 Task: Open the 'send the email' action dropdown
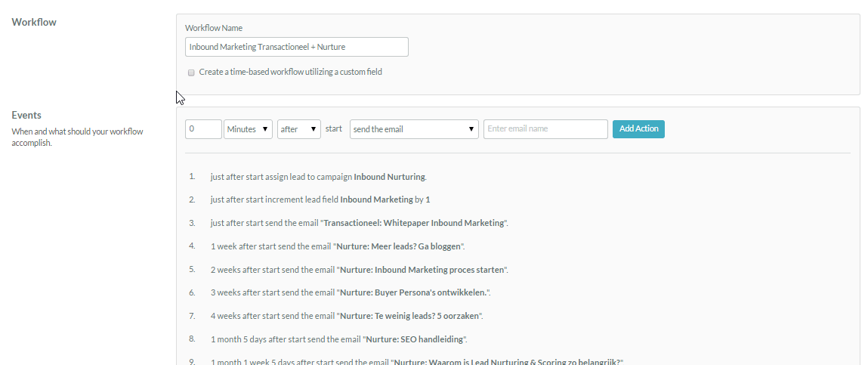click(x=414, y=129)
